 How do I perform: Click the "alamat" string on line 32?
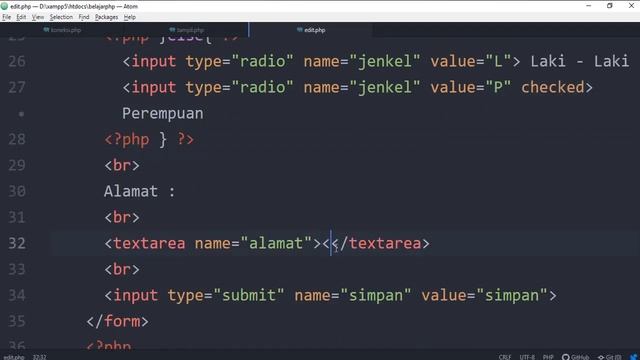(276, 243)
